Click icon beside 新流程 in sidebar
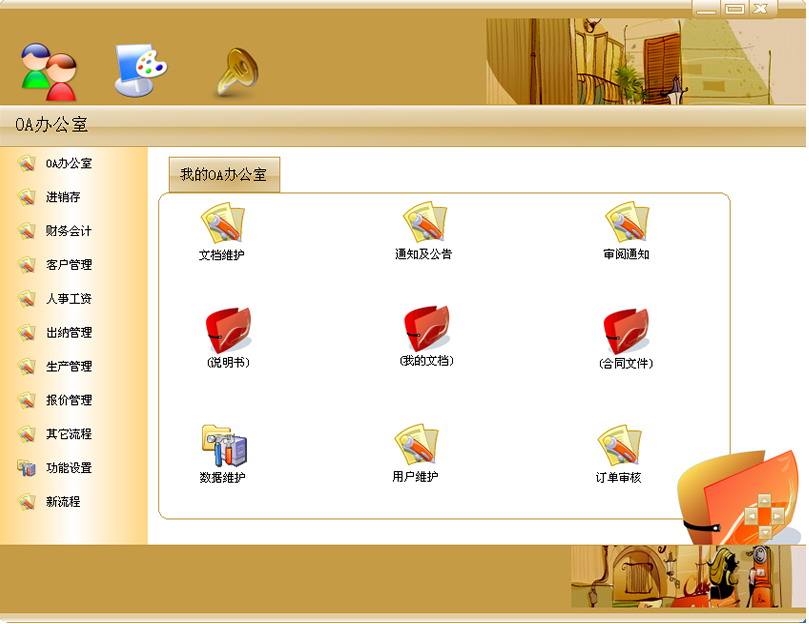 (26, 502)
